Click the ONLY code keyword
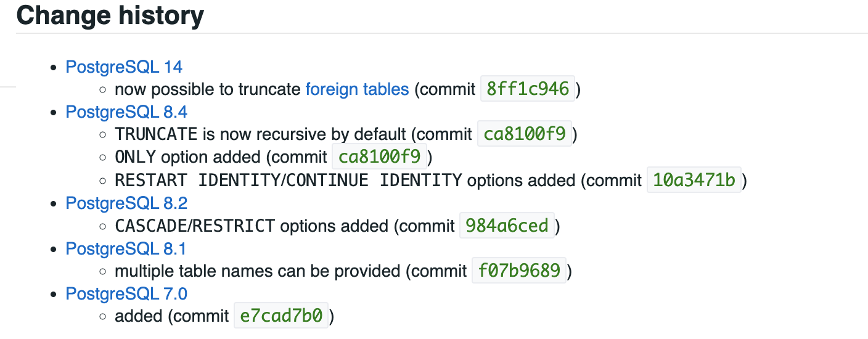This screenshot has width=868, height=339. click(x=136, y=157)
